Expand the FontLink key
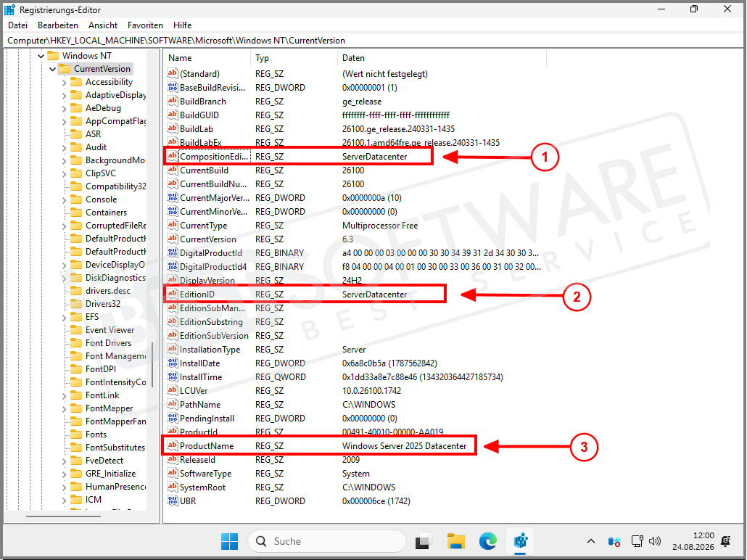 [65, 395]
